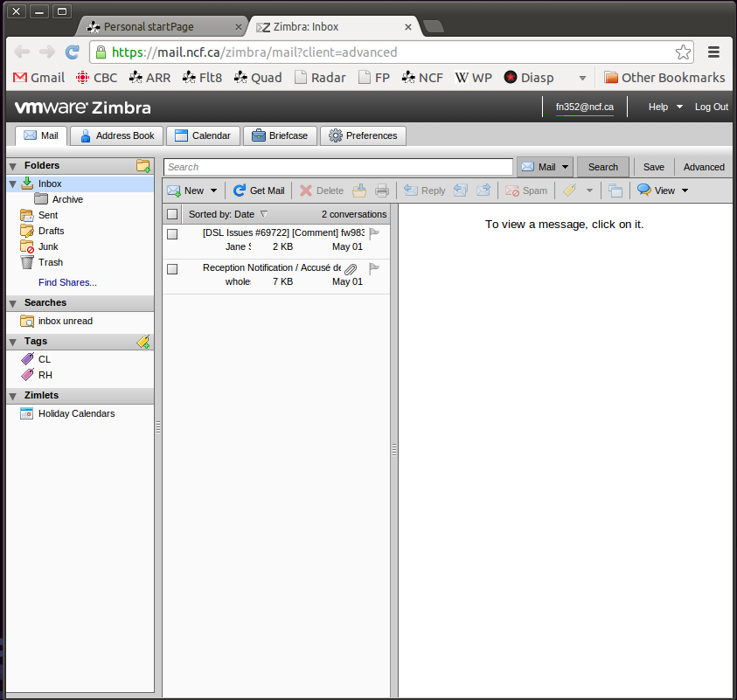This screenshot has width=737, height=700.
Task: Reload the page with browser refresh icon
Action: pyautogui.click(x=72, y=52)
